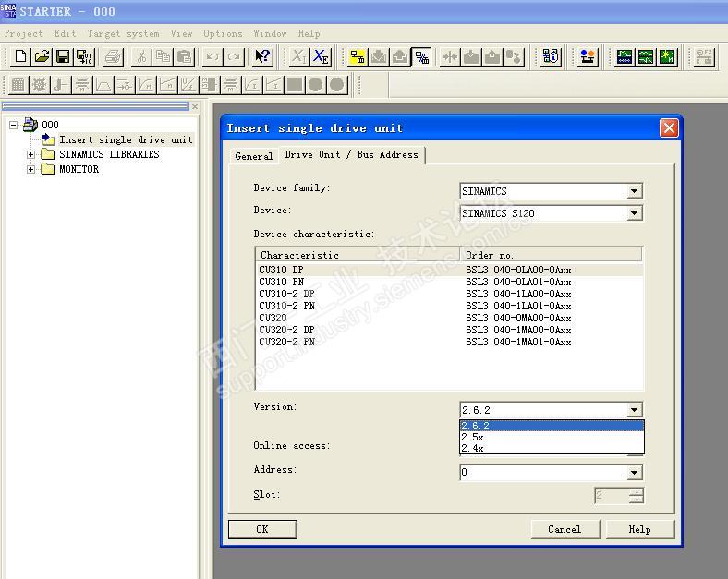Open the third green function generator icon
728x579 pixels.
(x=667, y=56)
